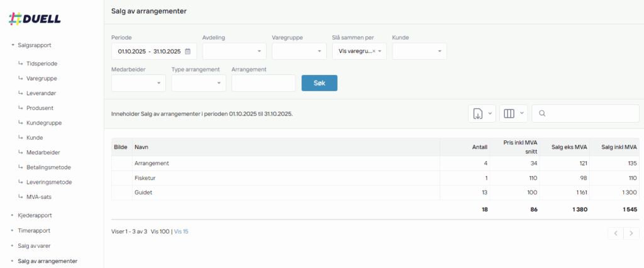This screenshot has width=644, height=268.
Task: Click the Duell logo
Action: tap(35, 18)
